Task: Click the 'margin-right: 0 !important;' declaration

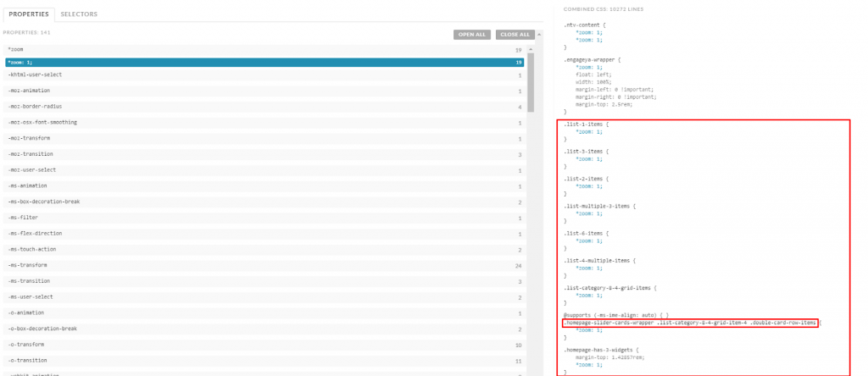Action: pos(616,97)
